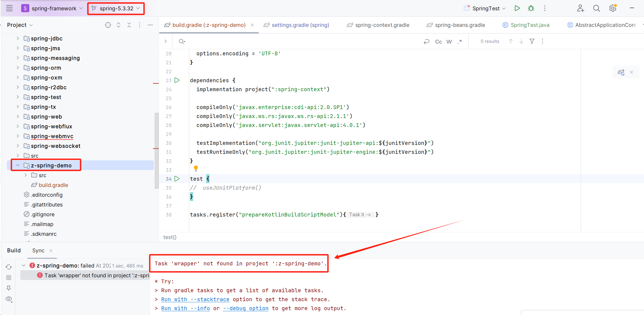
Task: Toggle Words option in search
Action: pos(449,42)
